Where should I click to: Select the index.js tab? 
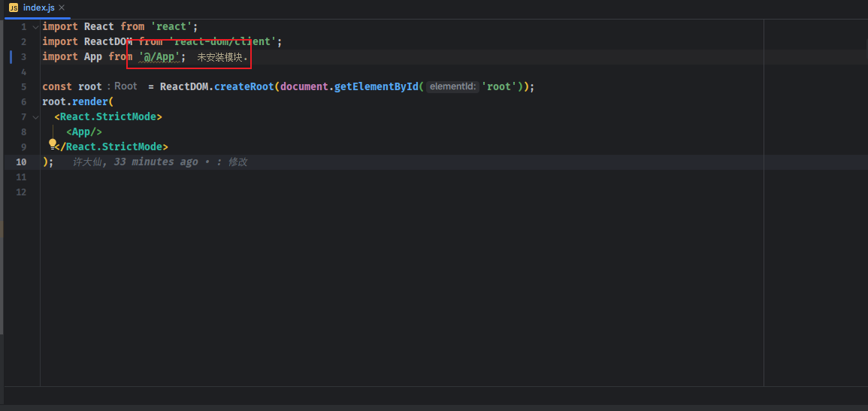pos(39,8)
